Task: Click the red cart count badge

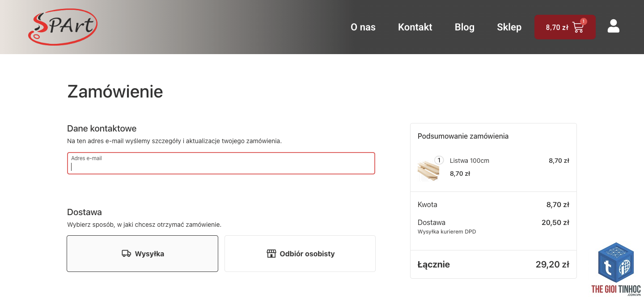Action: pyautogui.click(x=584, y=21)
